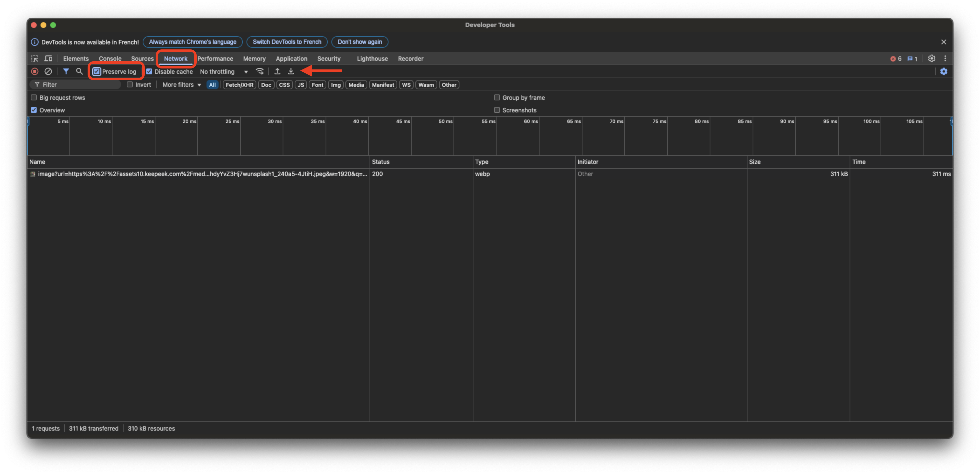Enable Group by frame
The image size is (980, 474).
pos(497,98)
